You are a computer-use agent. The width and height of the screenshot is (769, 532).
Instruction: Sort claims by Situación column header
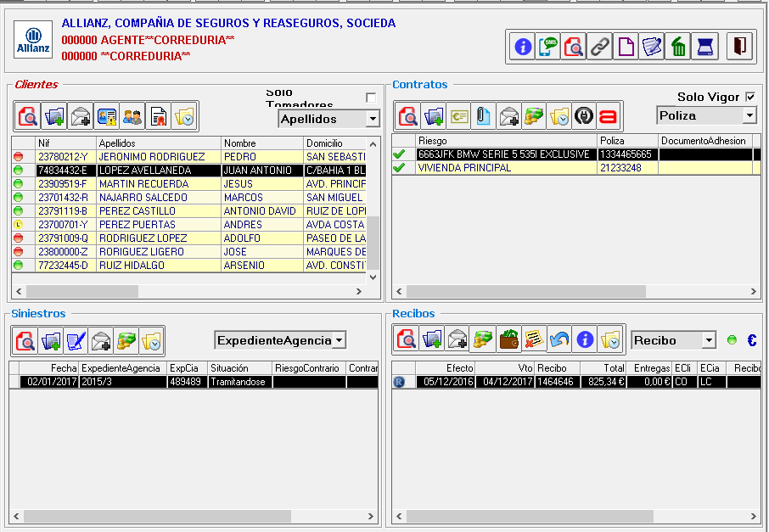pos(239,368)
